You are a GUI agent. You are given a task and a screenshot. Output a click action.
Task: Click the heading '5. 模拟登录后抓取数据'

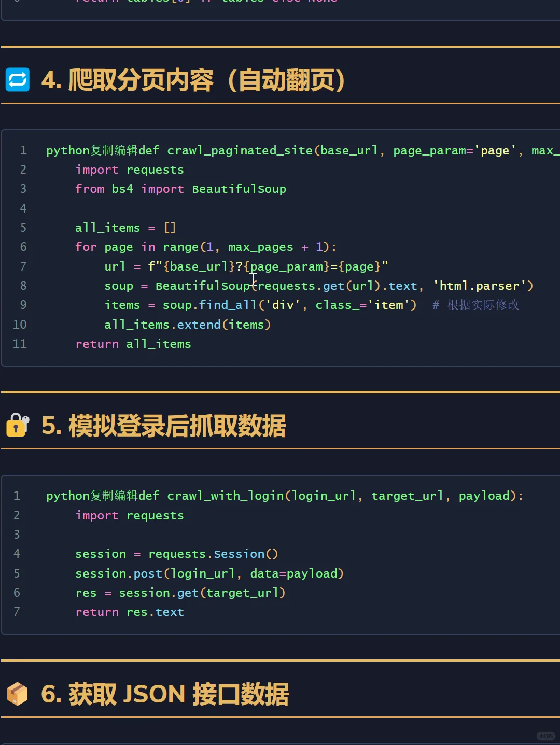point(164,426)
